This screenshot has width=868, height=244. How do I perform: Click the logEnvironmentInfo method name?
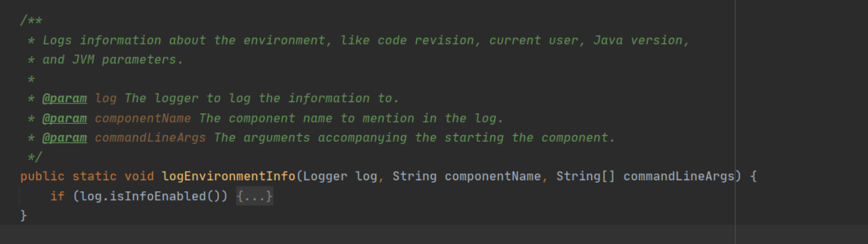click(x=228, y=176)
